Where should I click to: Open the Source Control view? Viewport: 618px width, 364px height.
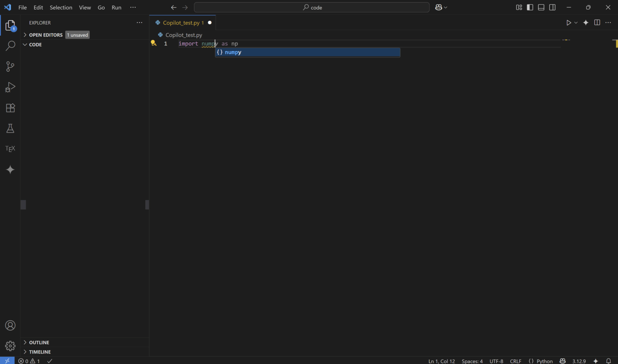click(x=10, y=66)
